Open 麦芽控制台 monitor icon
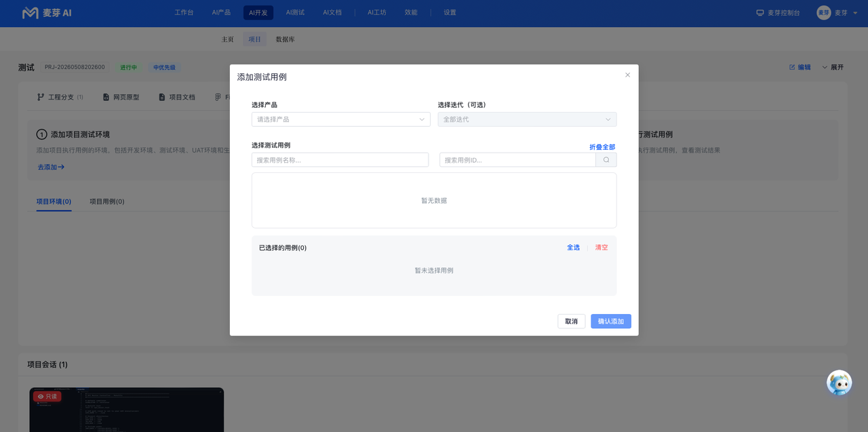The height and width of the screenshot is (432, 868). (760, 13)
